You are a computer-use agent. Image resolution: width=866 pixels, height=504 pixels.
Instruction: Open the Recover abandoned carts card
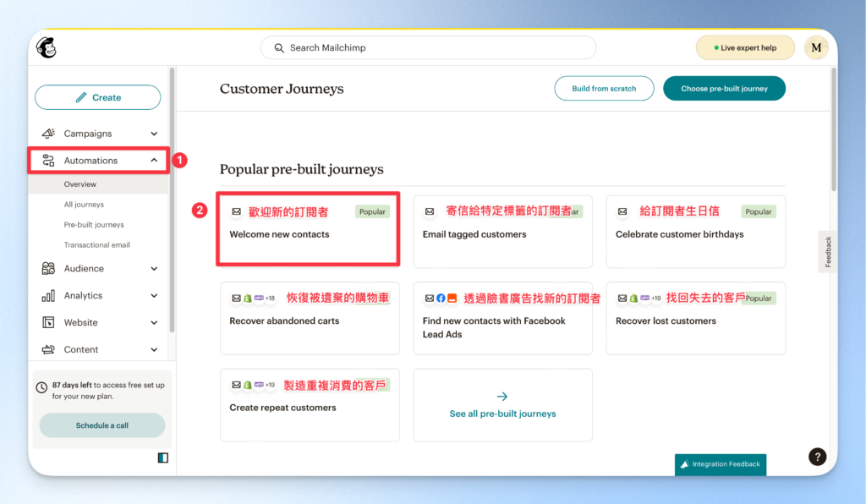pyautogui.click(x=310, y=319)
